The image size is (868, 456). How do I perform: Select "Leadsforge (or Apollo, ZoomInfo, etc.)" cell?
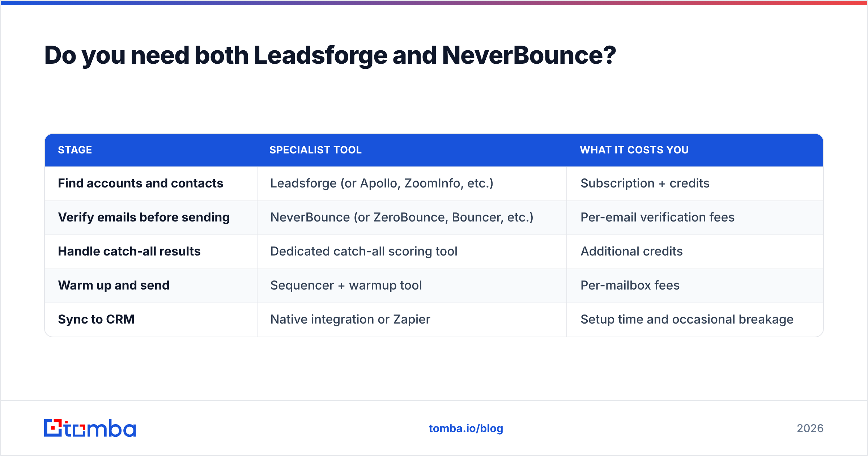pyautogui.click(x=412, y=183)
